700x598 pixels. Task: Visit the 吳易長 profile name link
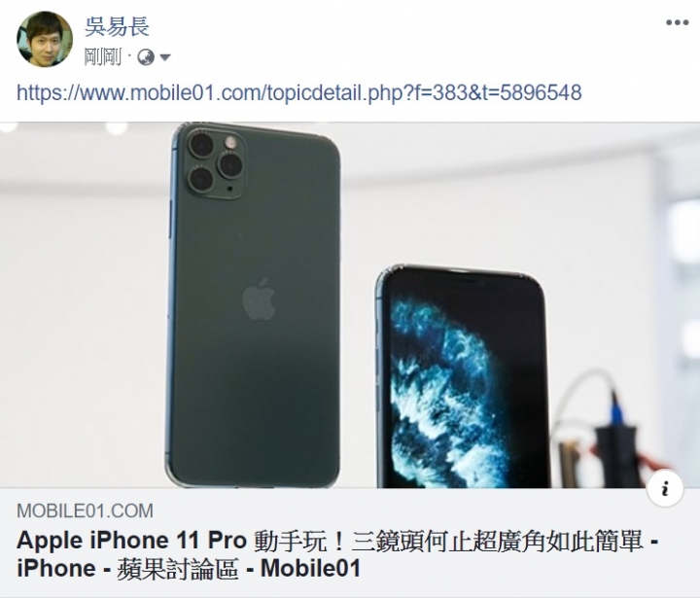click(117, 26)
